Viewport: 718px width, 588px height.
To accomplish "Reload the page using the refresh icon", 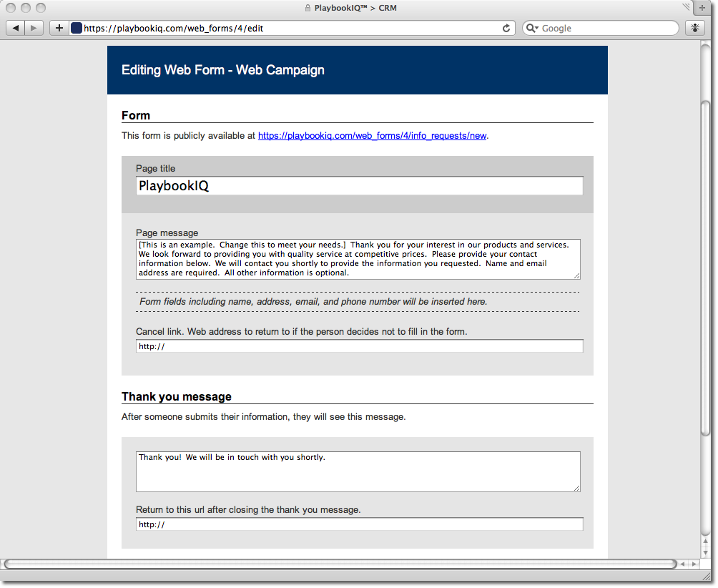I will coord(506,29).
